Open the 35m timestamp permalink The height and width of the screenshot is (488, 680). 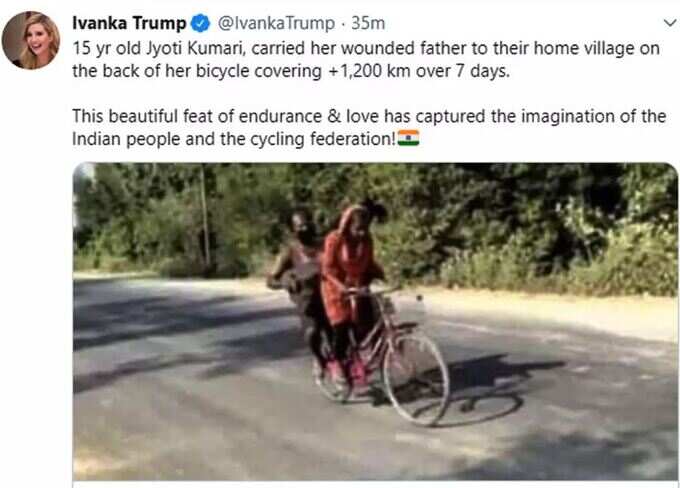click(368, 23)
